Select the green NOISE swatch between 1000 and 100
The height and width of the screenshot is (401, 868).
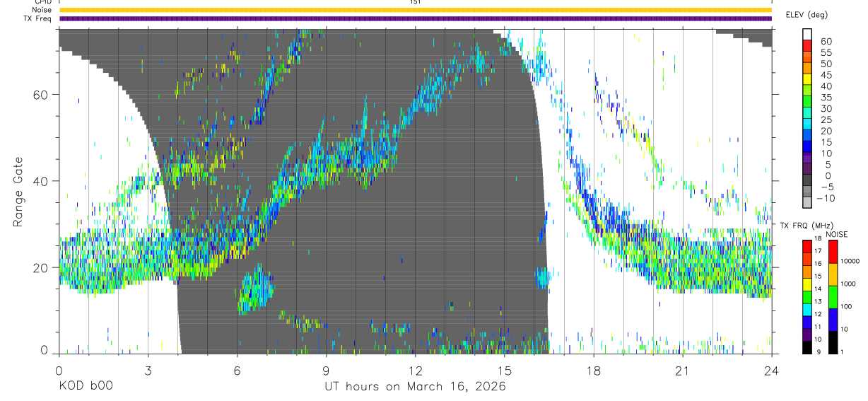point(833,297)
